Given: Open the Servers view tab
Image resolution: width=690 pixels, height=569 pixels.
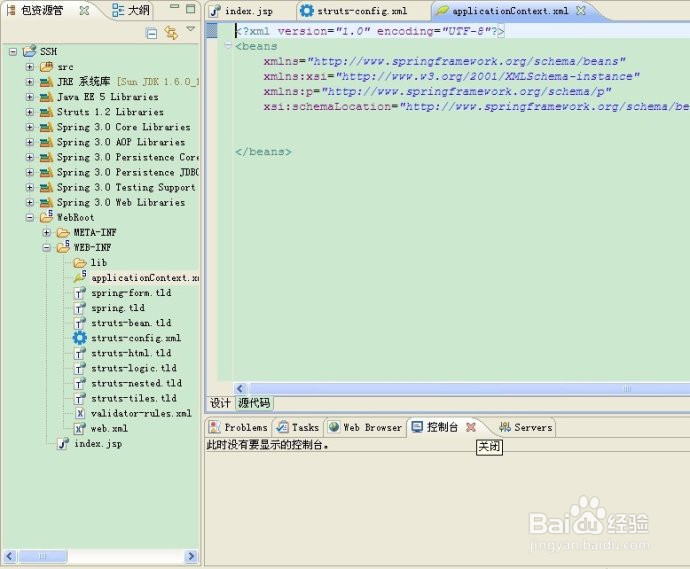Looking at the screenshot, I should (525, 427).
